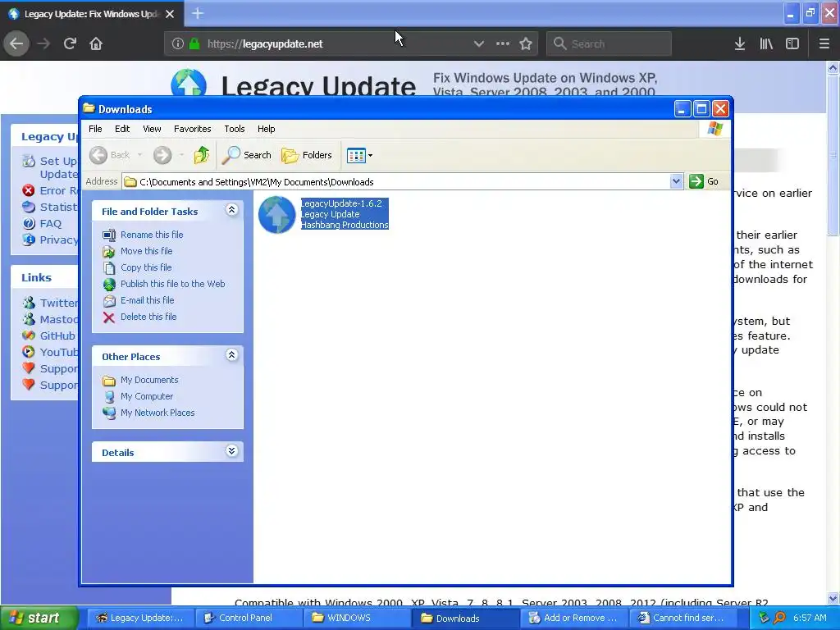
Task: Click system tray magnifier icon
Action: 779,619
